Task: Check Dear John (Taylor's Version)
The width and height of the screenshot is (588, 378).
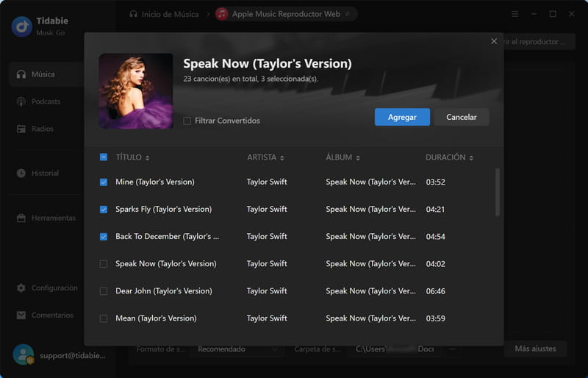Action: (x=104, y=291)
